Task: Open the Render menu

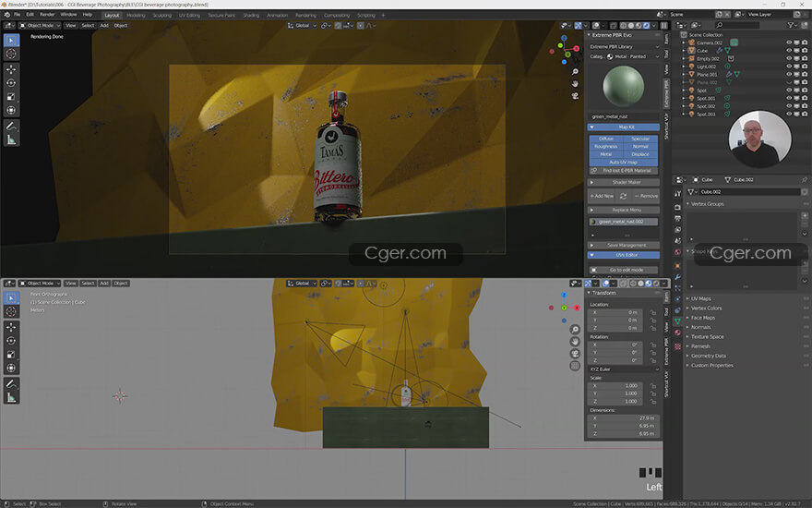Action: point(47,15)
